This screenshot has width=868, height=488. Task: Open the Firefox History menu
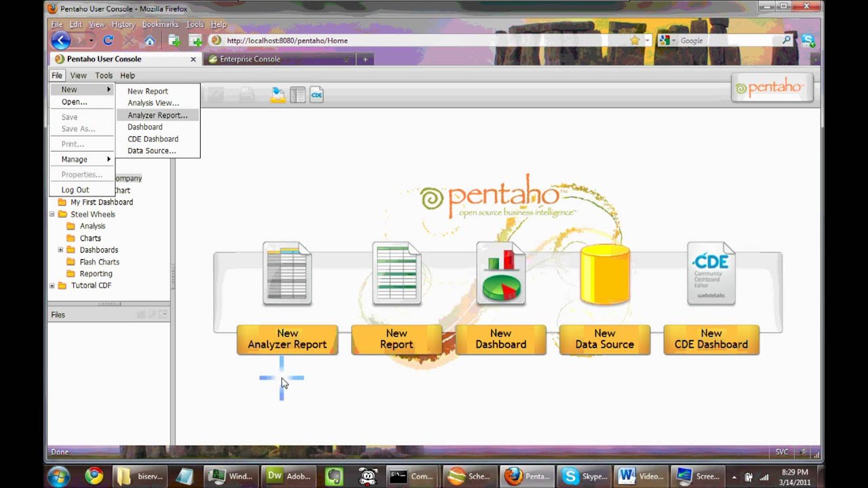[123, 24]
